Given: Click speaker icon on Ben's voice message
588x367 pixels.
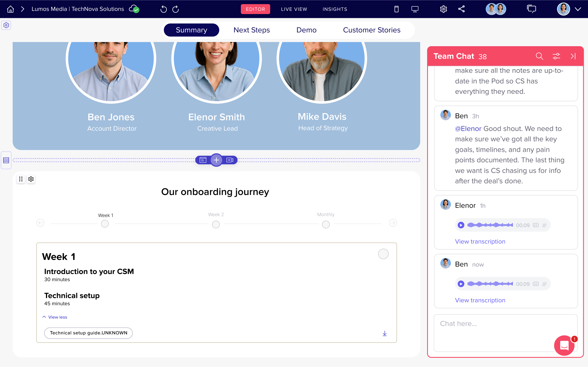Looking at the screenshot, I should (544, 284).
